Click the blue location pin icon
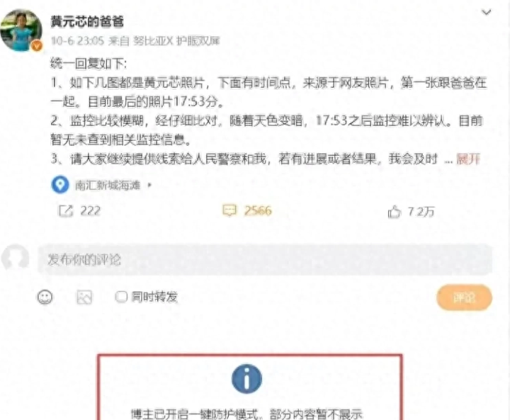The height and width of the screenshot is (420, 510). [59, 184]
